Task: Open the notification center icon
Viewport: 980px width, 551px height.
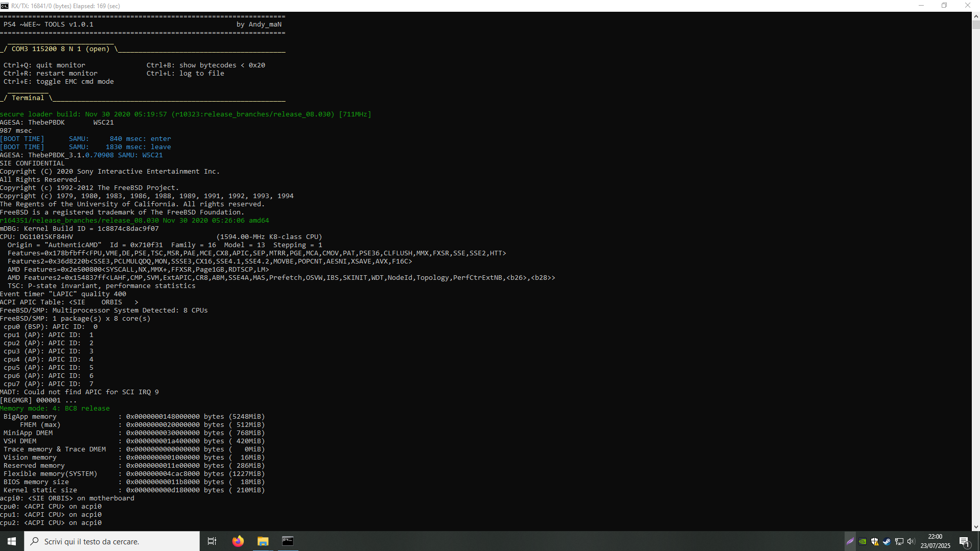Action: point(965,541)
